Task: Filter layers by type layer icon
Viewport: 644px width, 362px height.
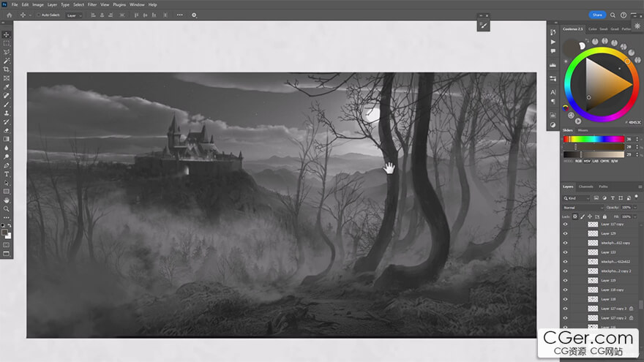Action: point(613,198)
